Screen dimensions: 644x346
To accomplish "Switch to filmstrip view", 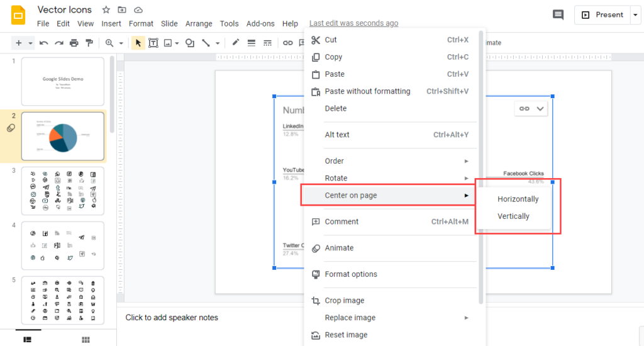I will tap(28, 340).
